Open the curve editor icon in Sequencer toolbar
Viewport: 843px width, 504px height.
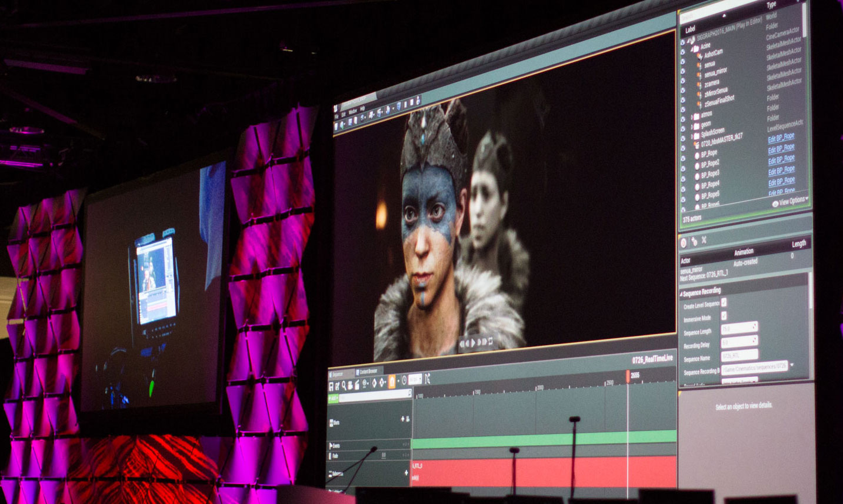428,378
